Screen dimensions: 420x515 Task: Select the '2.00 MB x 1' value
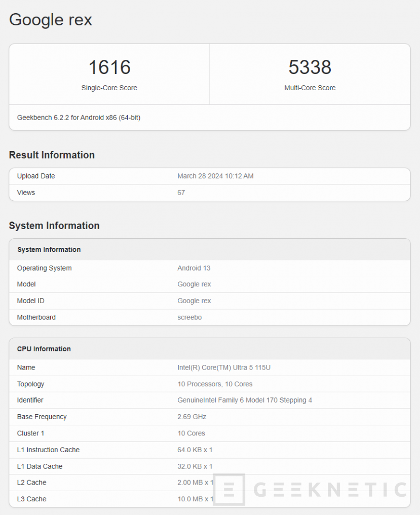coord(196,483)
